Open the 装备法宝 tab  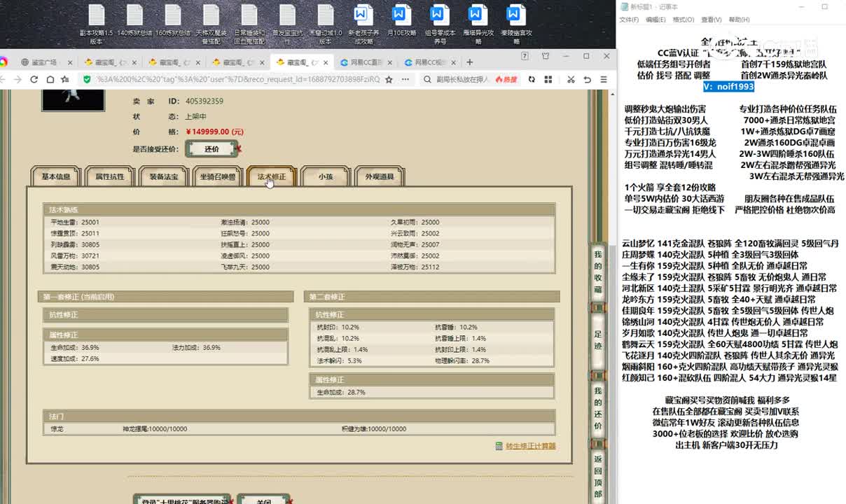[x=163, y=177]
